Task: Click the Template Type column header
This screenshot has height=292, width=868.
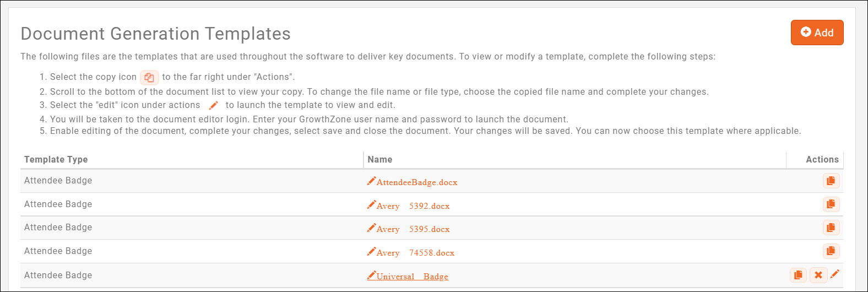Action: (x=56, y=159)
